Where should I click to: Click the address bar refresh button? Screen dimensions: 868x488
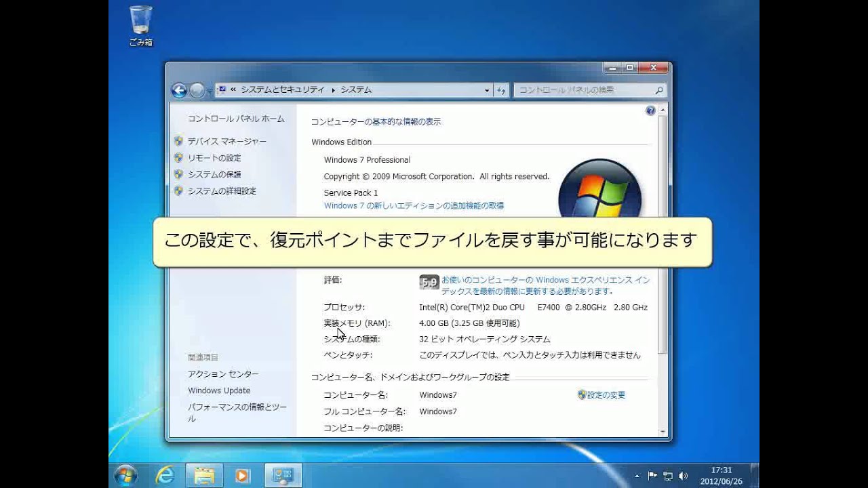coord(502,90)
